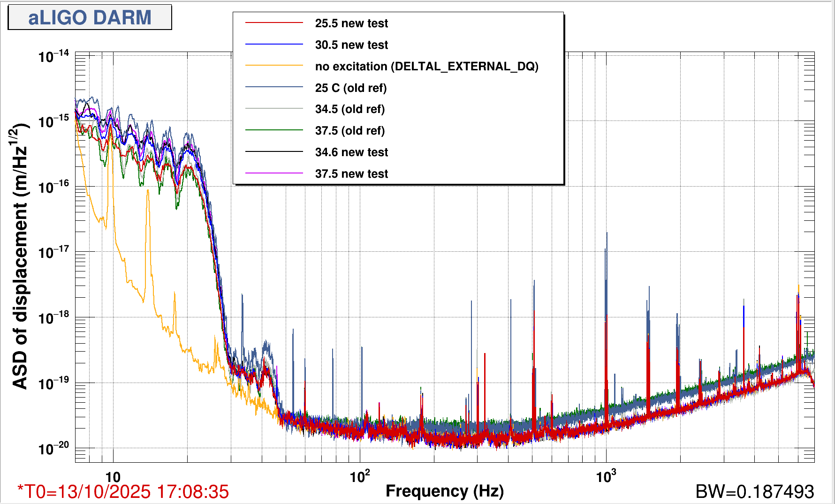The height and width of the screenshot is (504, 835).
Task: Select the 10⁻²⁰ tick label on the y-axis
Action: point(53,449)
